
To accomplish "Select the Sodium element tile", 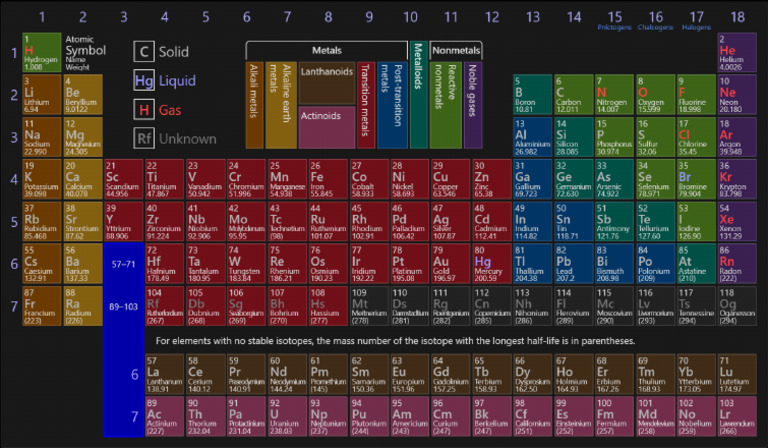I will [42, 137].
